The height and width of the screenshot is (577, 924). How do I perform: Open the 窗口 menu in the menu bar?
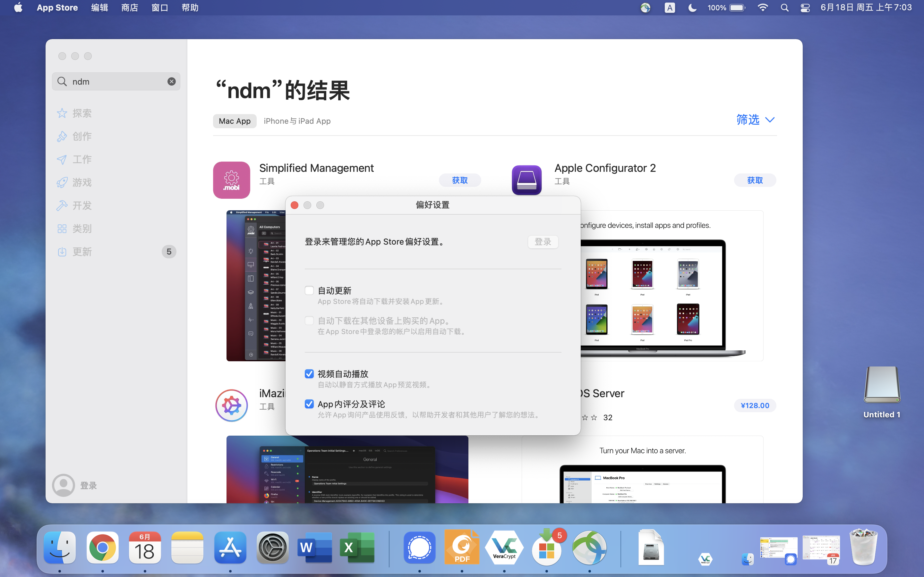159,8
